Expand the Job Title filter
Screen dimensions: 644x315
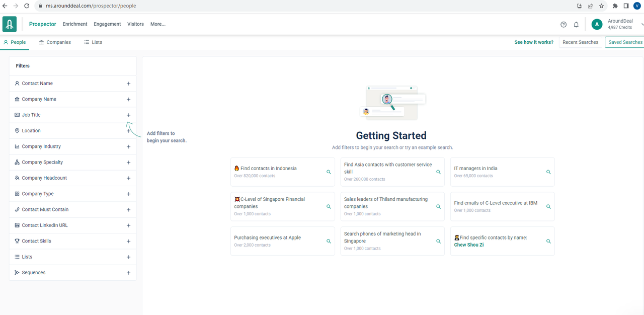128,115
